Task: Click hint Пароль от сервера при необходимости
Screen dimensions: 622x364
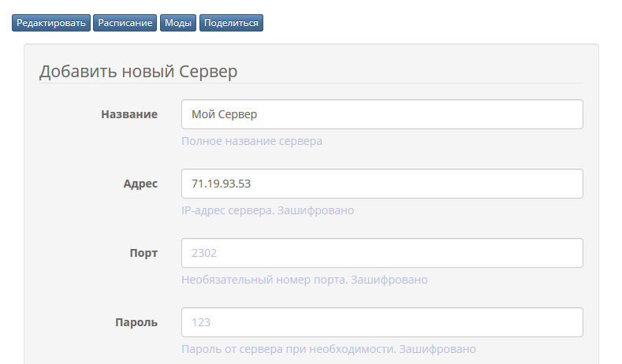Action: pyautogui.click(x=289, y=349)
